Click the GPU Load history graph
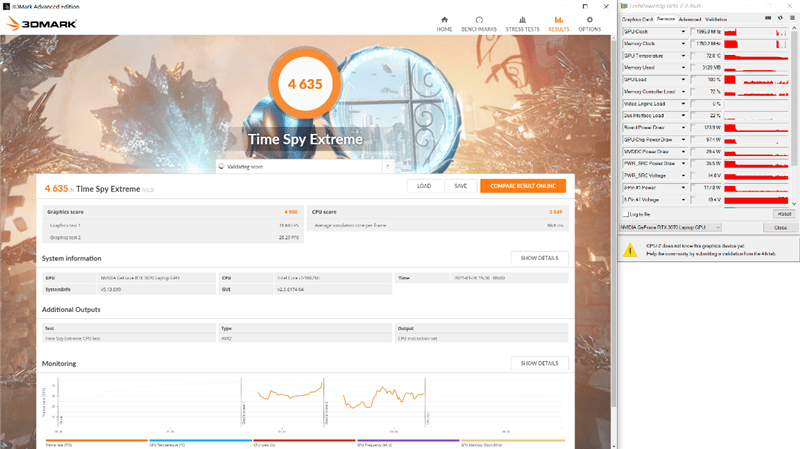800x449 pixels. 756,80
